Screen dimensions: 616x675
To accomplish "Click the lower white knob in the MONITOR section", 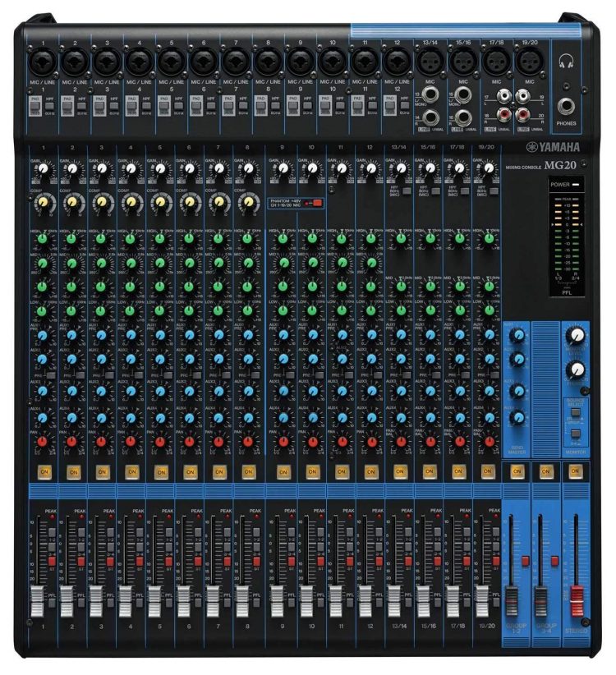I will (x=576, y=370).
